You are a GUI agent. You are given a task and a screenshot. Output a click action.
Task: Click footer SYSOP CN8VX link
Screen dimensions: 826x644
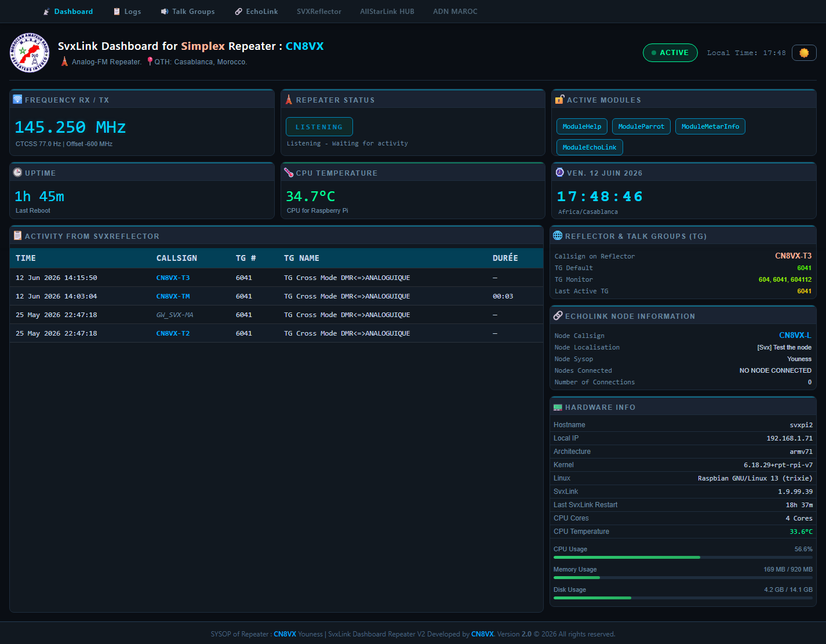pos(285,634)
